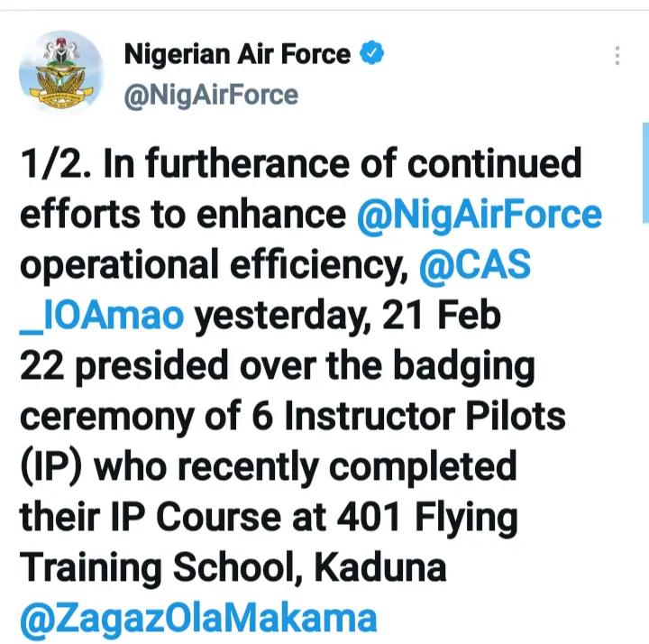Click the blue scrollbar thumb at right edge

(645, 171)
